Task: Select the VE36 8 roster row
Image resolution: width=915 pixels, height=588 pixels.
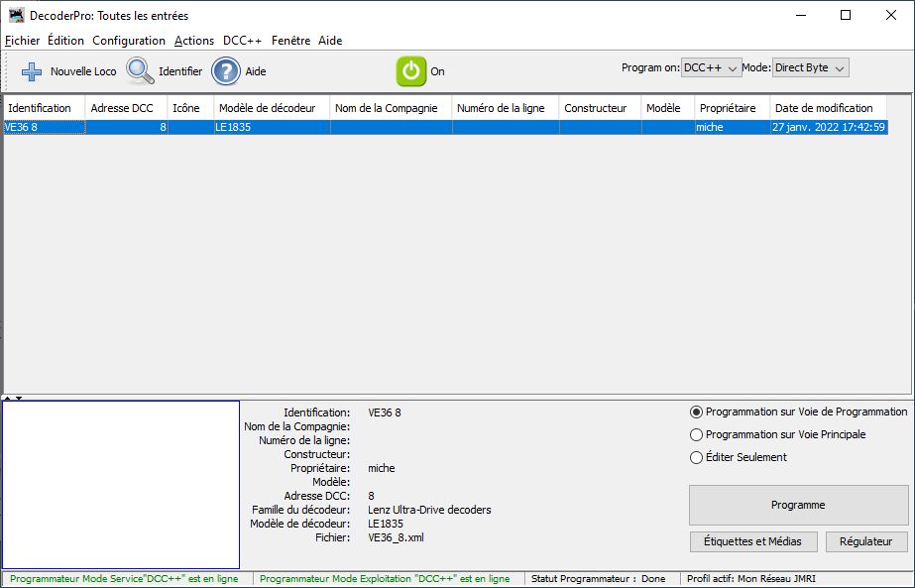Action: pyautogui.click(x=446, y=127)
